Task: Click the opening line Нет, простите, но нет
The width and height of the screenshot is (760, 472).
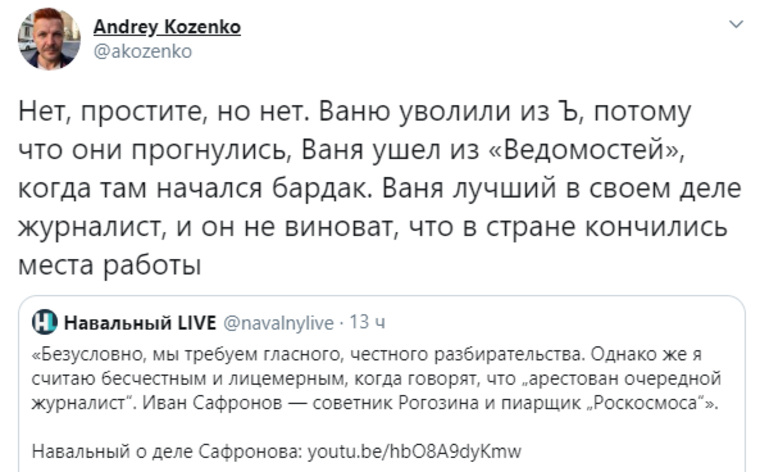Action: click(x=165, y=111)
